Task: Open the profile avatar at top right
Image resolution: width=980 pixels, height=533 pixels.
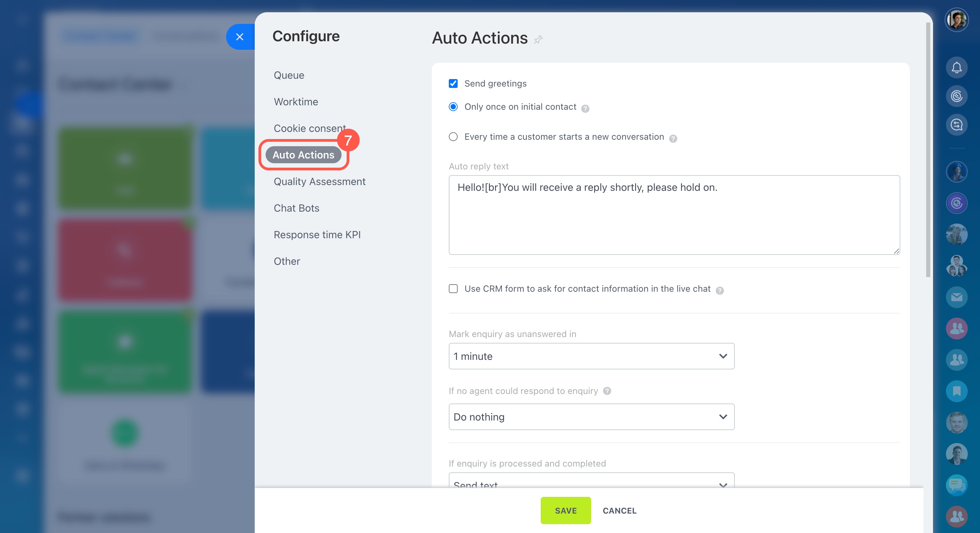Action: pyautogui.click(x=957, y=20)
